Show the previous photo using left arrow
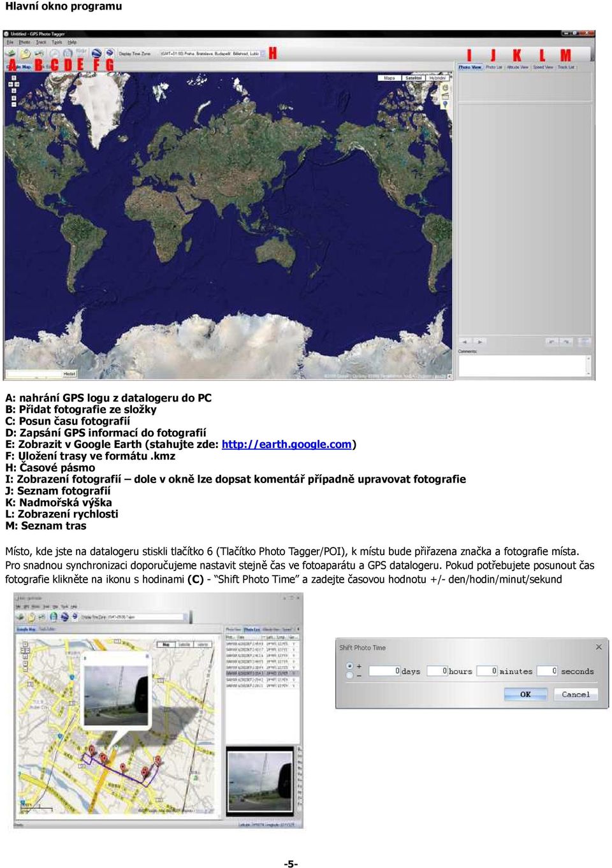The height and width of the screenshot is (868, 612). [x=465, y=342]
